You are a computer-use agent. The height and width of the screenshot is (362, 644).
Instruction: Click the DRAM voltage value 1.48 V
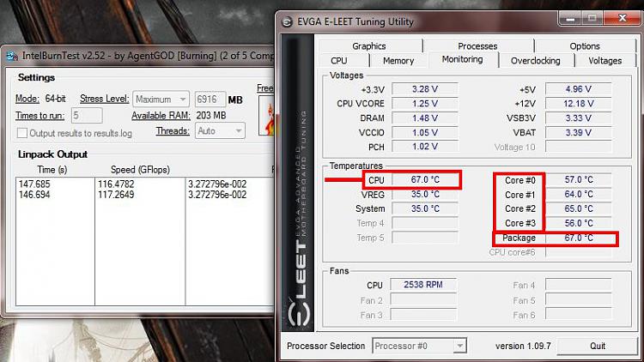[x=425, y=118]
